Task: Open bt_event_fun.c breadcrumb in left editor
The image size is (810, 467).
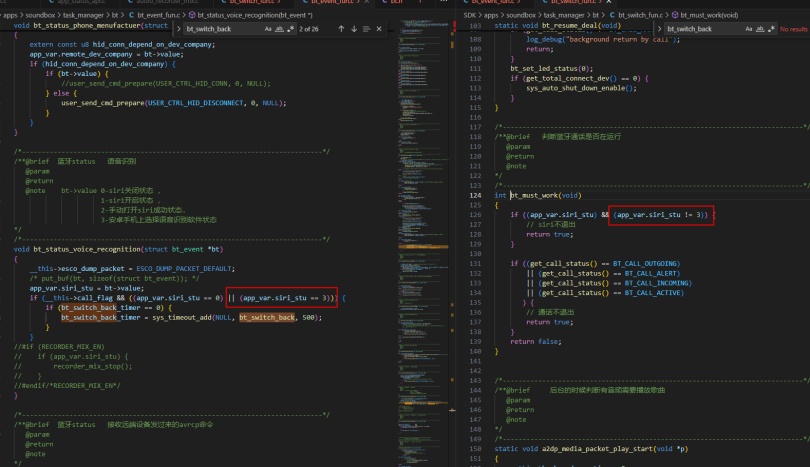Action: (159, 15)
